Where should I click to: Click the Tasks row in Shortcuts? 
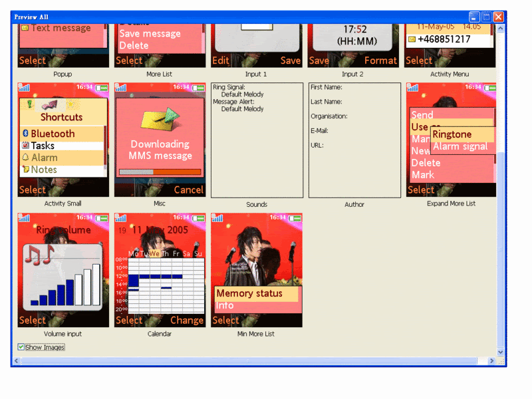(63, 146)
